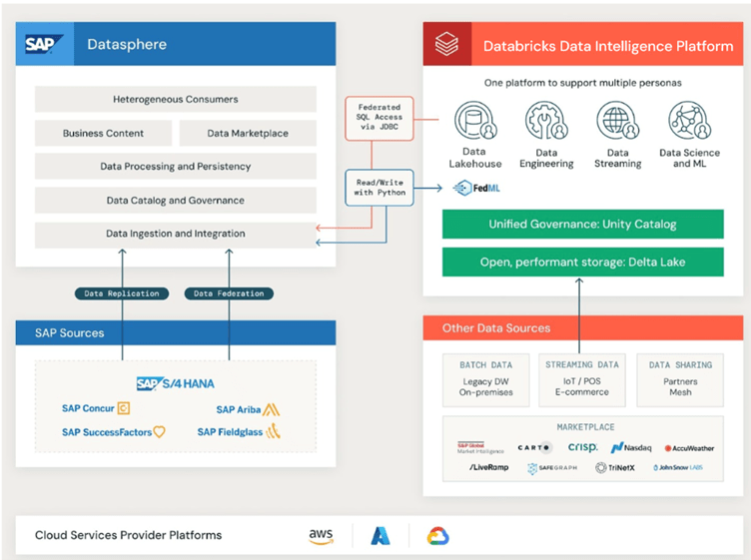Image resolution: width=751 pixels, height=560 pixels.
Task: Click the Batch Data box
Action: click(x=486, y=380)
